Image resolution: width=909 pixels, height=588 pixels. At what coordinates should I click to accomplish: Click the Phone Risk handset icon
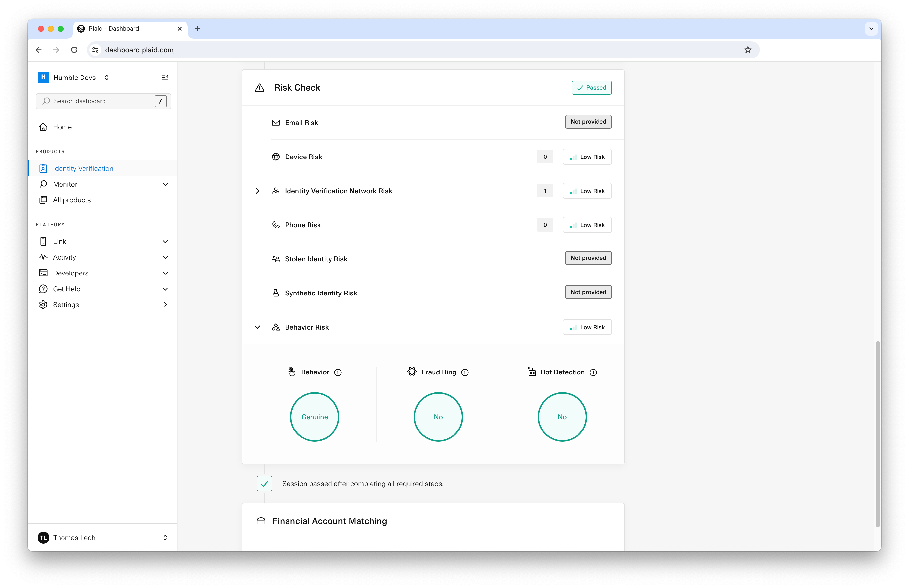pyautogui.click(x=276, y=225)
